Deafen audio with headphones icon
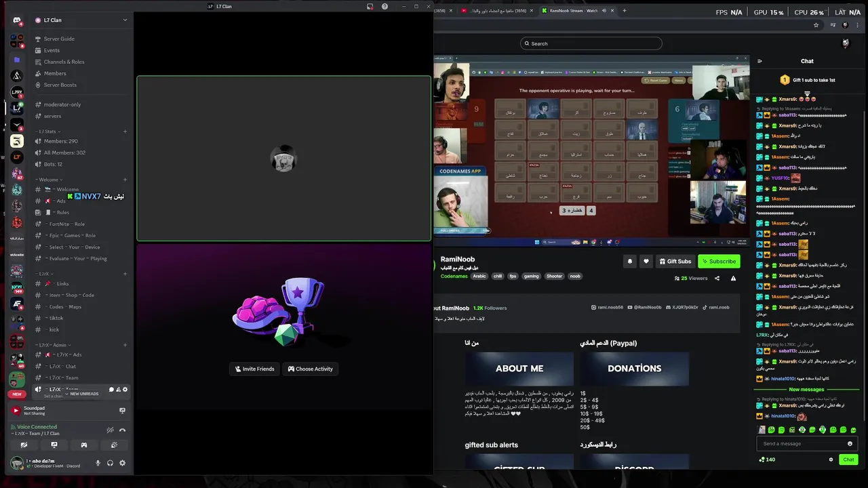This screenshot has height=488, width=868. pyautogui.click(x=110, y=463)
